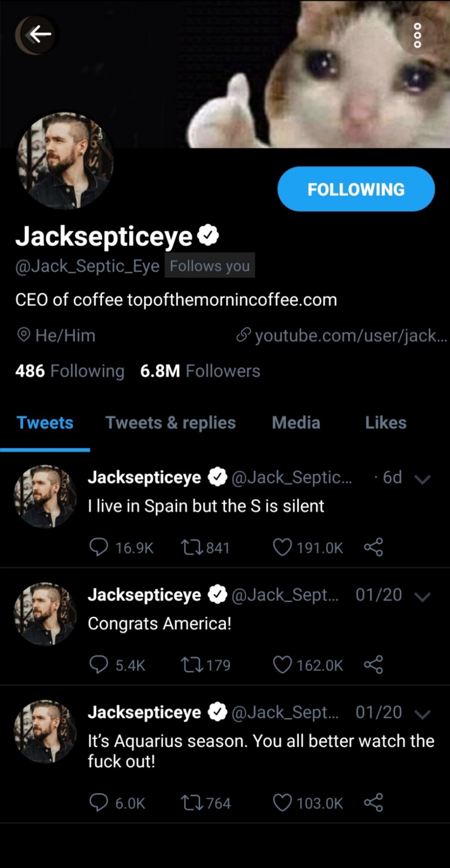
Task: Retweet the "Congrats America!" tweet
Action: tap(192, 665)
